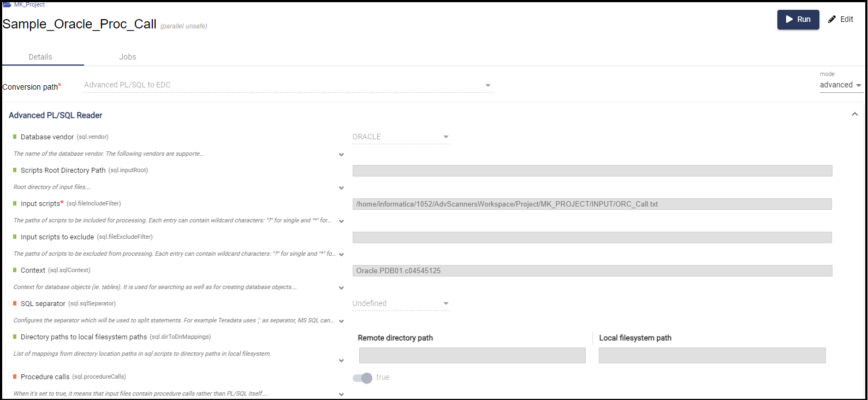Click the SQL separator label
Image resolution: width=868 pixels, height=400 pixels.
[x=43, y=304]
